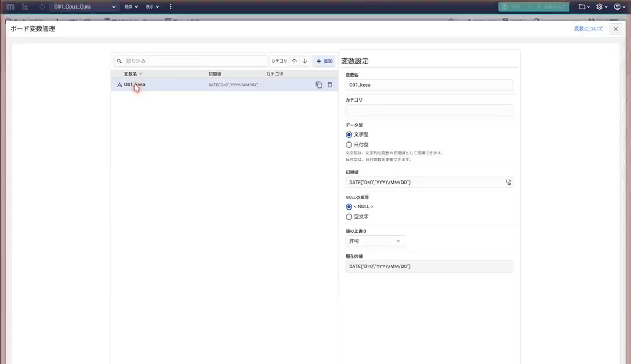The width and height of the screenshot is (631, 364).
Task: Click the 絞り込み filter input field
Action: 191,61
